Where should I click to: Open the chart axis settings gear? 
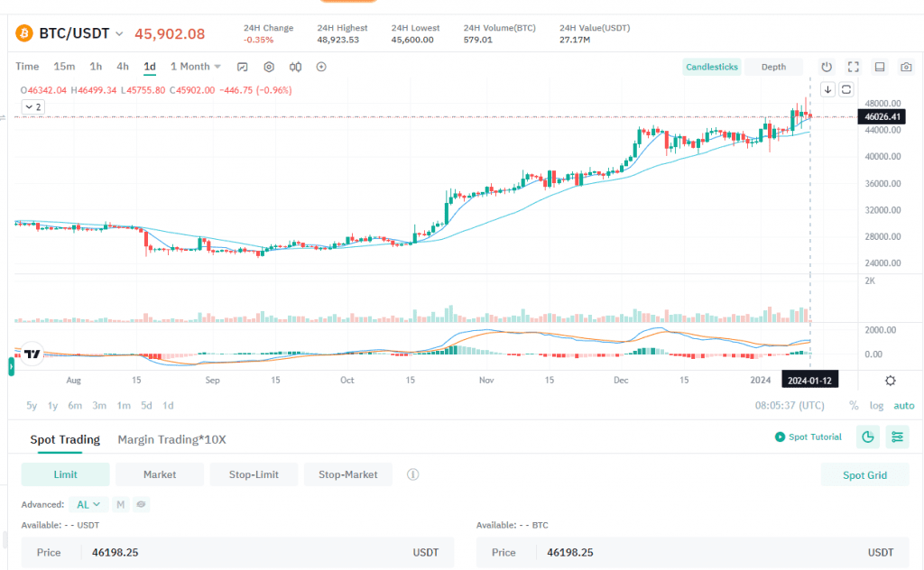[x=891, y=381]
